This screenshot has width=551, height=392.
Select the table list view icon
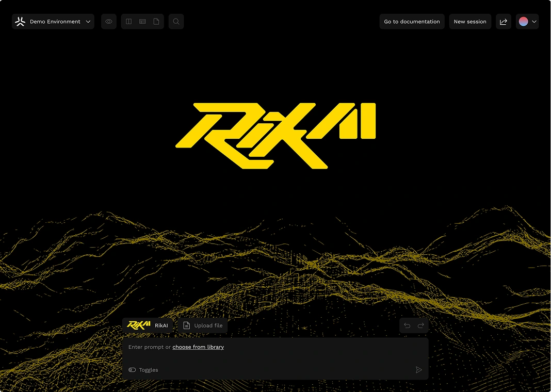click(x=142, y=22)
